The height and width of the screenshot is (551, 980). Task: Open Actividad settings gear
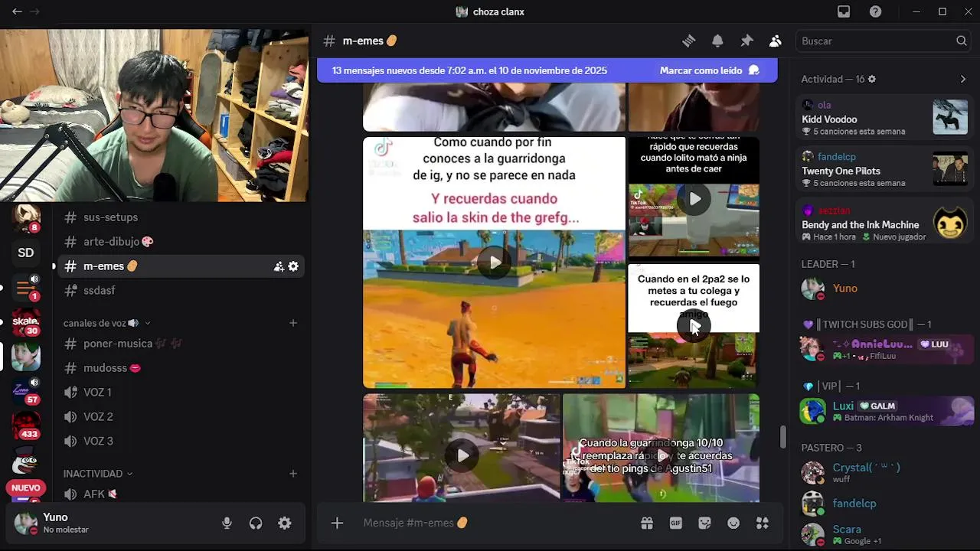click(x=871, y=79)
